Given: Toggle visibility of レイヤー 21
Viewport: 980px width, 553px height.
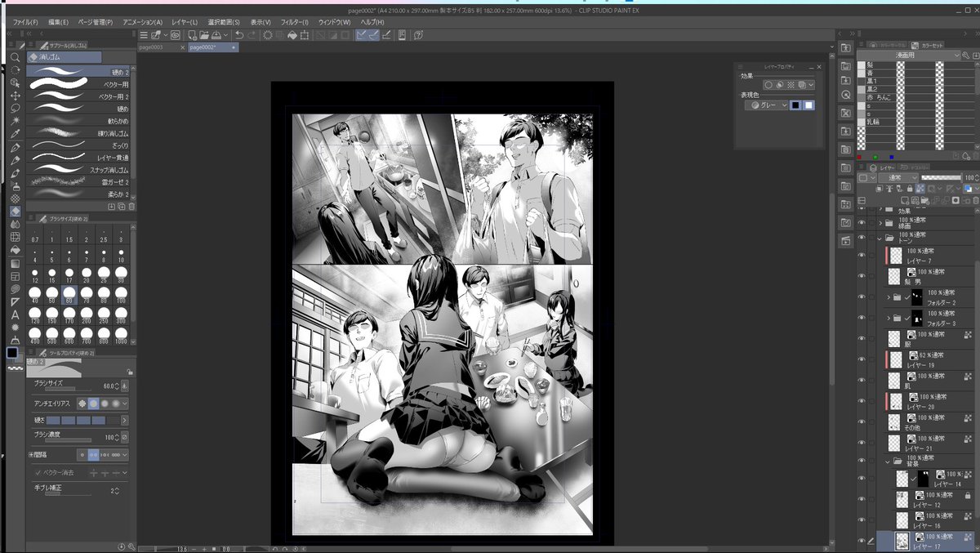Looking at the screenshot, I should pyautogui.click(x=861, y=443).
